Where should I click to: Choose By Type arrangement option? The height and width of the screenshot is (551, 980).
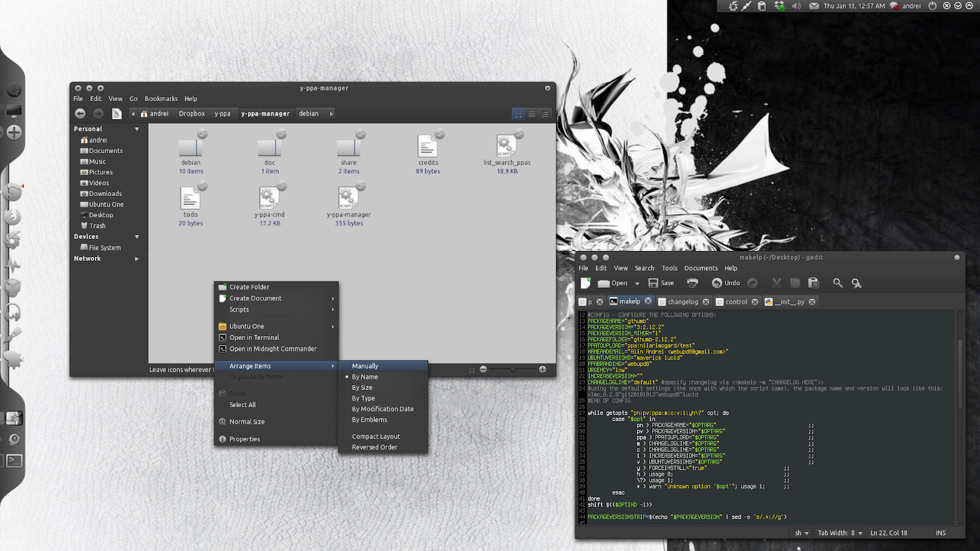[383, 399]
